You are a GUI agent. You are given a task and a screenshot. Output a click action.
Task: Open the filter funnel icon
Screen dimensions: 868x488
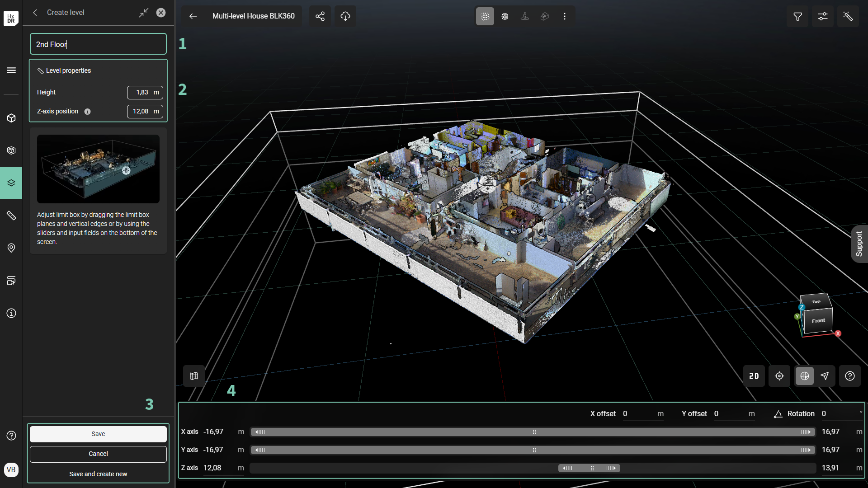(x=798, y=16)
